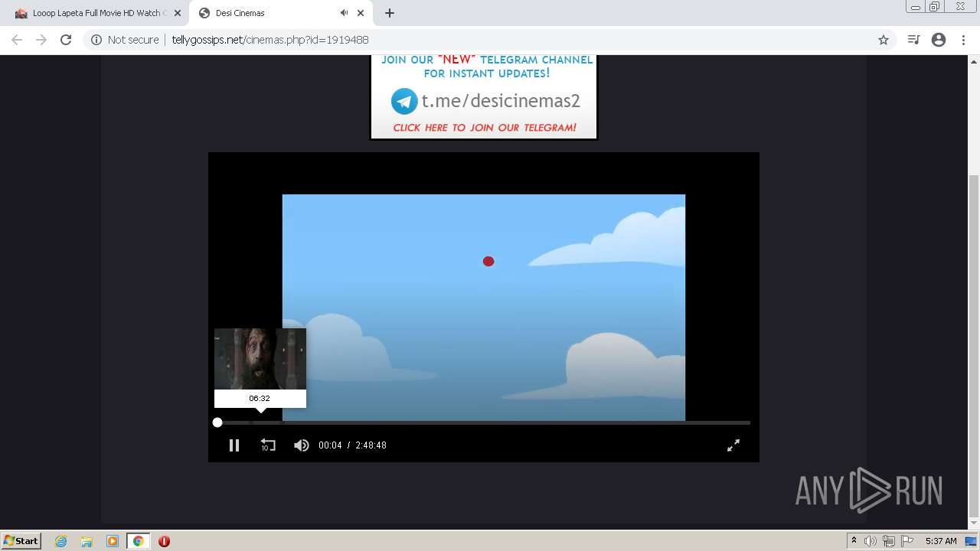Image resolution: width=980 pixels, height=551 pixels.
Task: Pause the video playback
Action: click(x=234, y=445)
